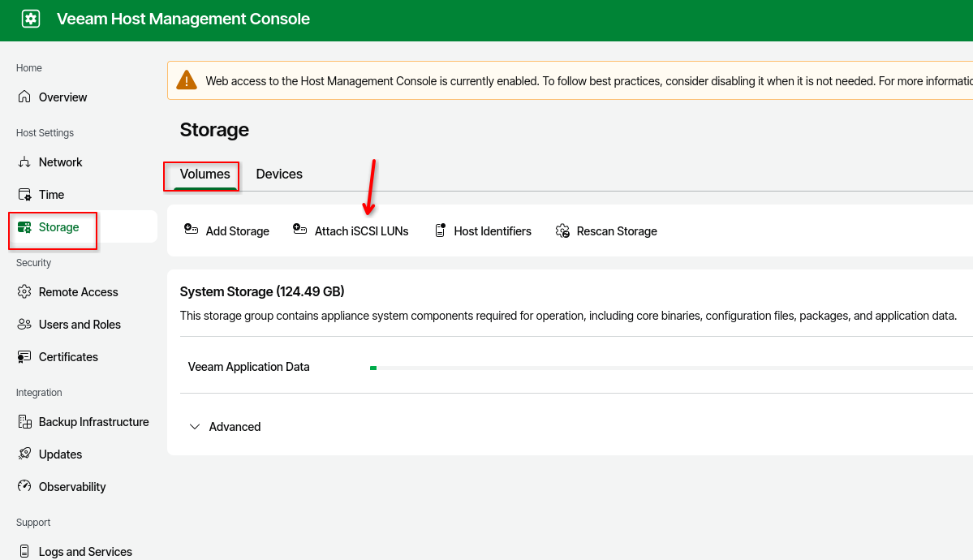The image size is (973, 560).
Task: Select Storage in the sidebar
Action: point(59,227)
